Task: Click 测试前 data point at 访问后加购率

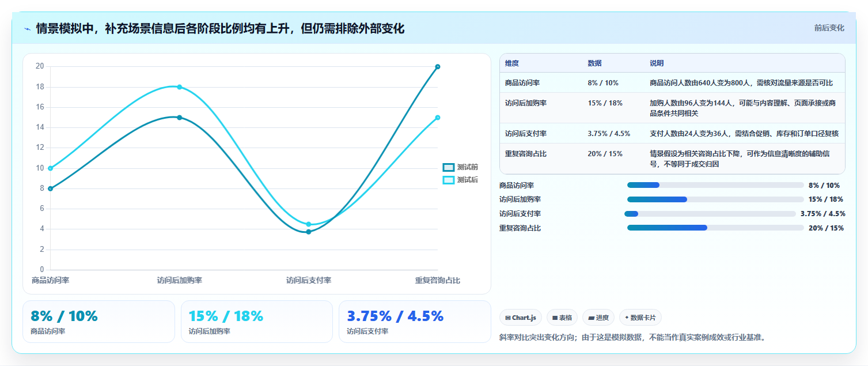Action: (180, 118)
